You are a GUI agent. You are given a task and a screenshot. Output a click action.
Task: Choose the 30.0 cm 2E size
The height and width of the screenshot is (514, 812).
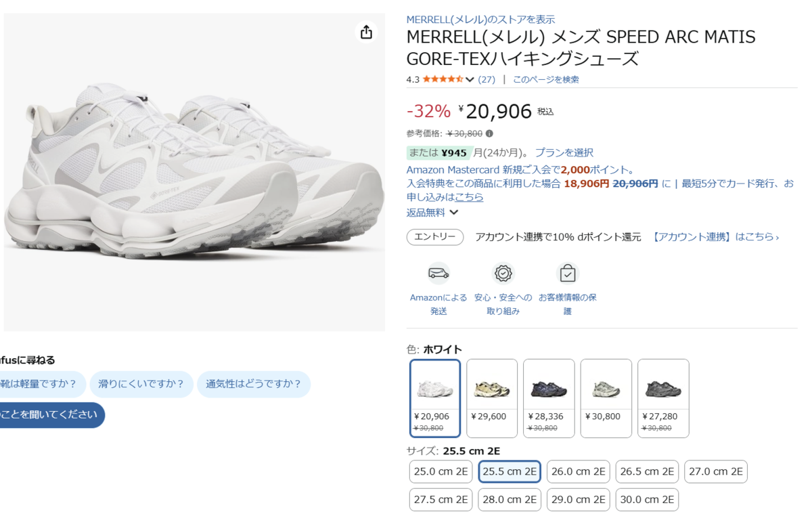[x=647, y=500]
